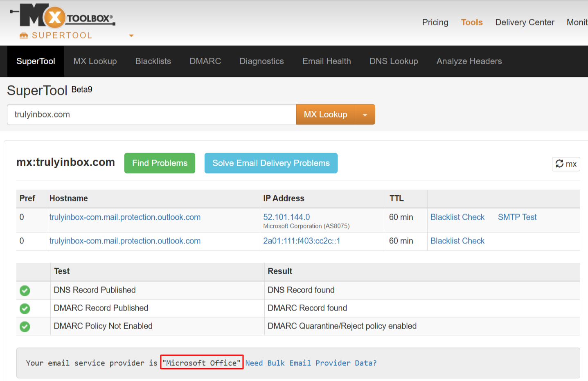The image size is (588, 381).
Task: Click the mx:trulyinbox.com heading
Action: pos(65,162)
